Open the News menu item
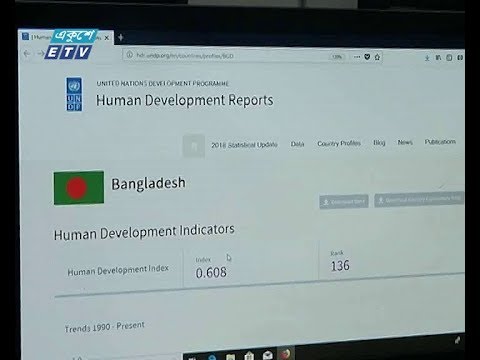 405,142
